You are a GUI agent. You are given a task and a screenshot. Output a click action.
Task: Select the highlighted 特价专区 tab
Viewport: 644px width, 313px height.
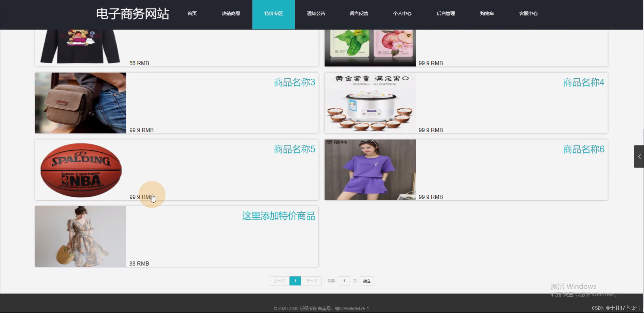[273, 14]
